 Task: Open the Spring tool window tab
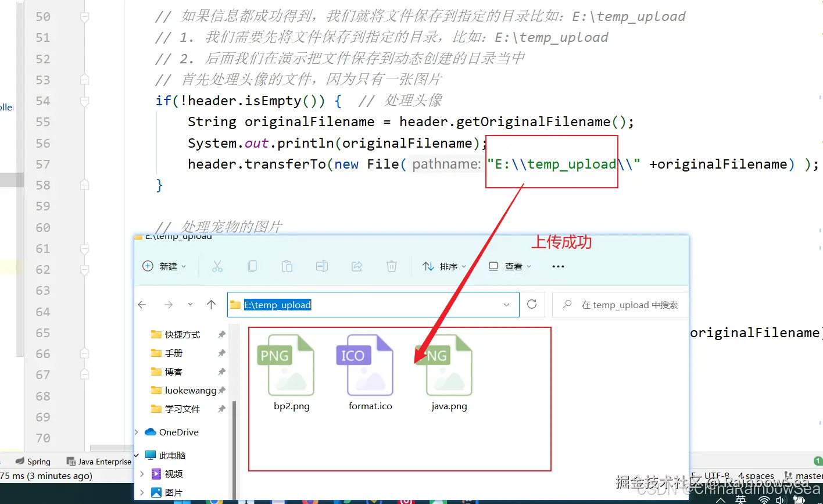pyautogui.click(x=33, y=462)
